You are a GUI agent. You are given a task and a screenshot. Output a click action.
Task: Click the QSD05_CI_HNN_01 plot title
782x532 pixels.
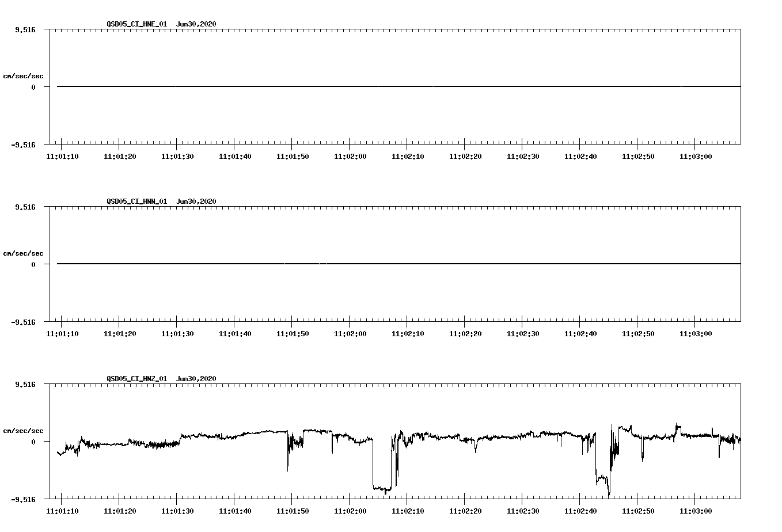click(x=137, y=202)
